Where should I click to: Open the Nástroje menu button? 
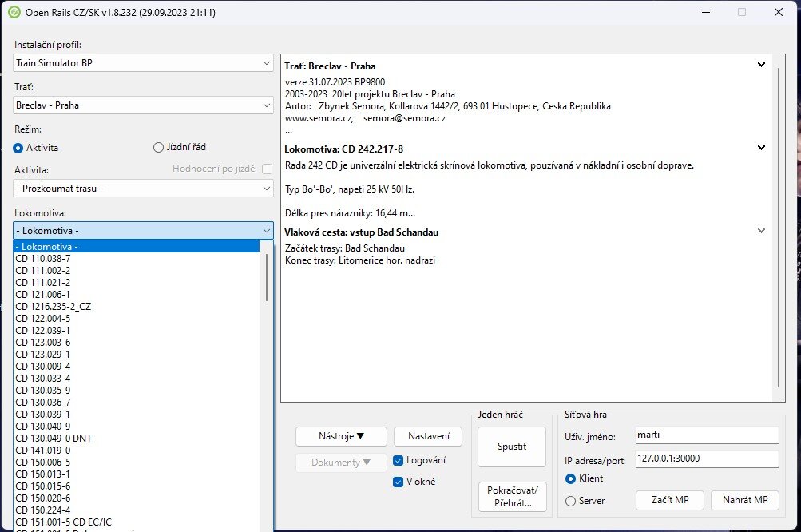tap(341, 436)
